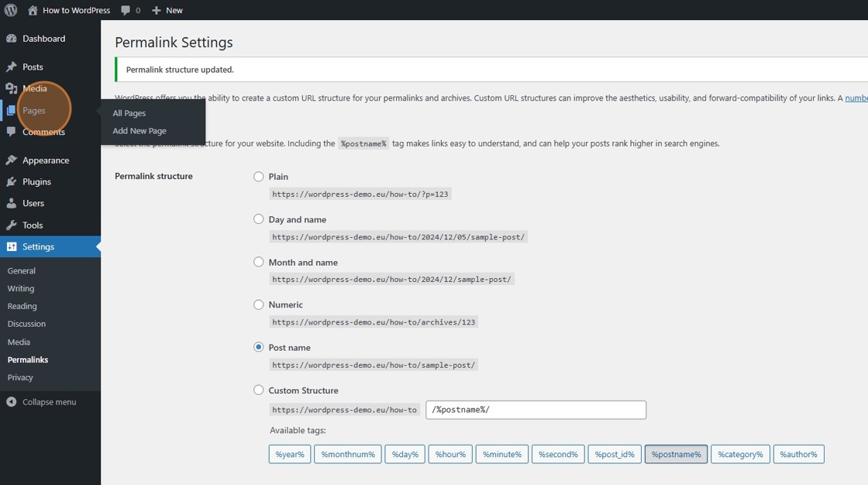Click the Permalink structure updated notice
Screen dimensions: 868x485
[180, 69]
